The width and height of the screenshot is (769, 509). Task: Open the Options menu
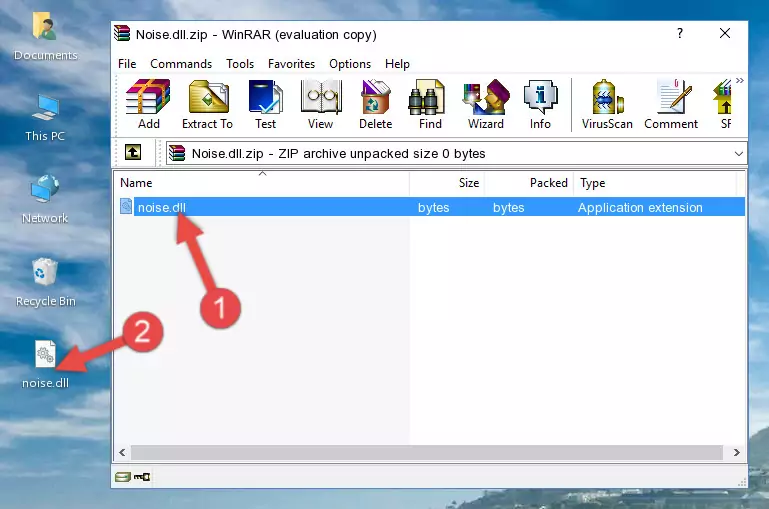pyautogui.click(x=350, y=64)
